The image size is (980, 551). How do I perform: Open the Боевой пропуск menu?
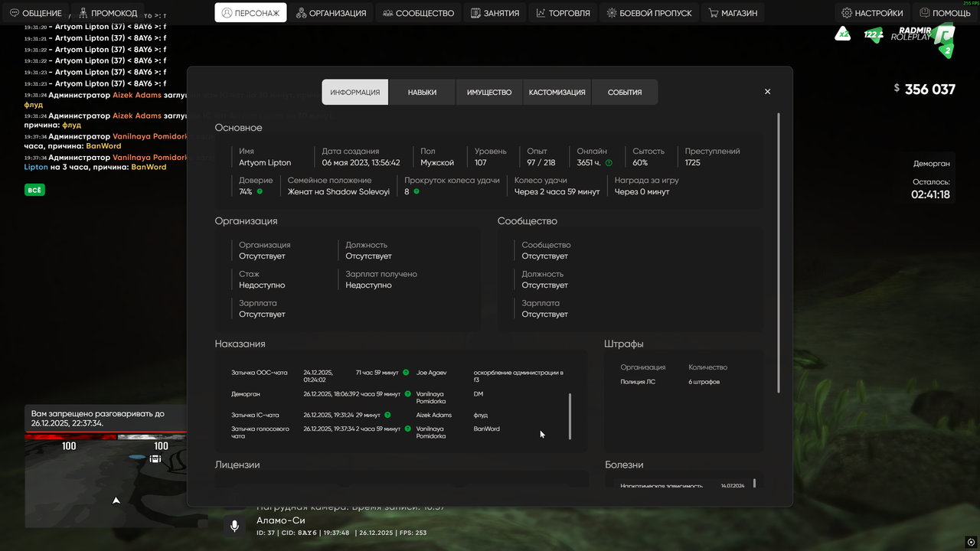[x=649, y=13]
